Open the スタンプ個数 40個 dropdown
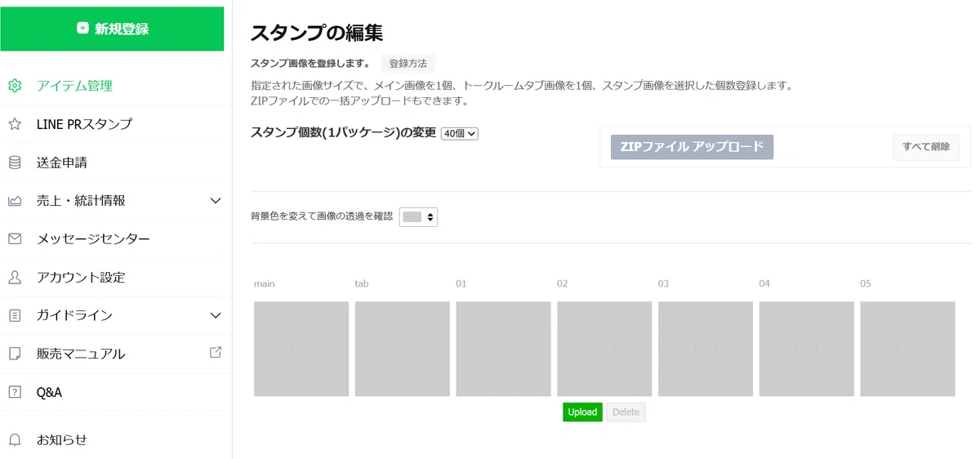 [459, 134]
